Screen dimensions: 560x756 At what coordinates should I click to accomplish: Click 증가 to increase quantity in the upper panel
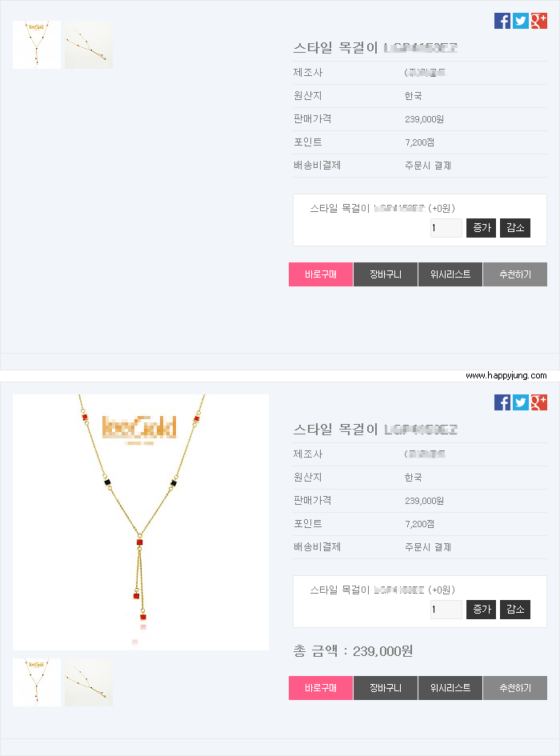click(481, 227)
